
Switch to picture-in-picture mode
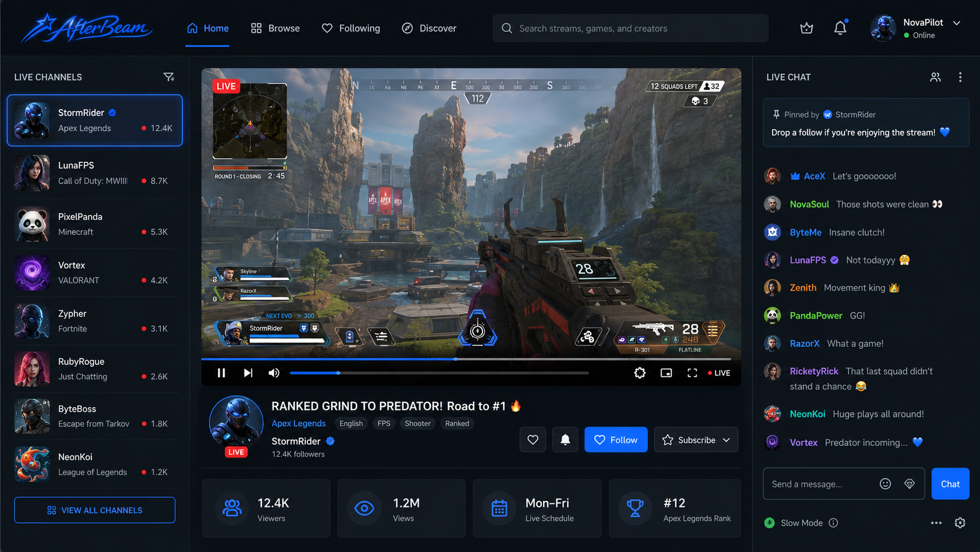click(x=666, y=373)
